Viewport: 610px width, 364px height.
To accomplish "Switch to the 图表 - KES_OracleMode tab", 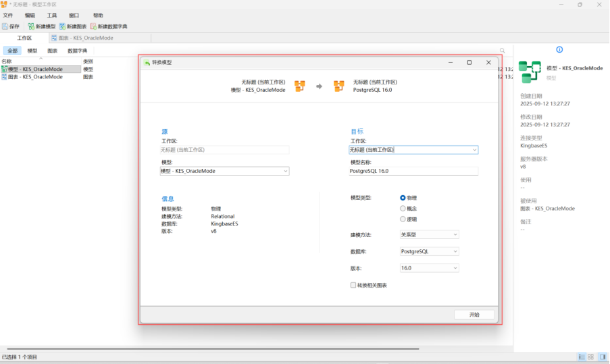I will pos(85,38).
